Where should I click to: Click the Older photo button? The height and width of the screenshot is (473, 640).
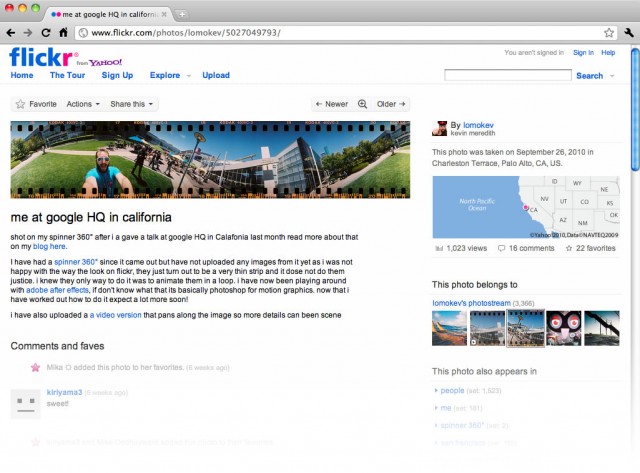point(391,104)
